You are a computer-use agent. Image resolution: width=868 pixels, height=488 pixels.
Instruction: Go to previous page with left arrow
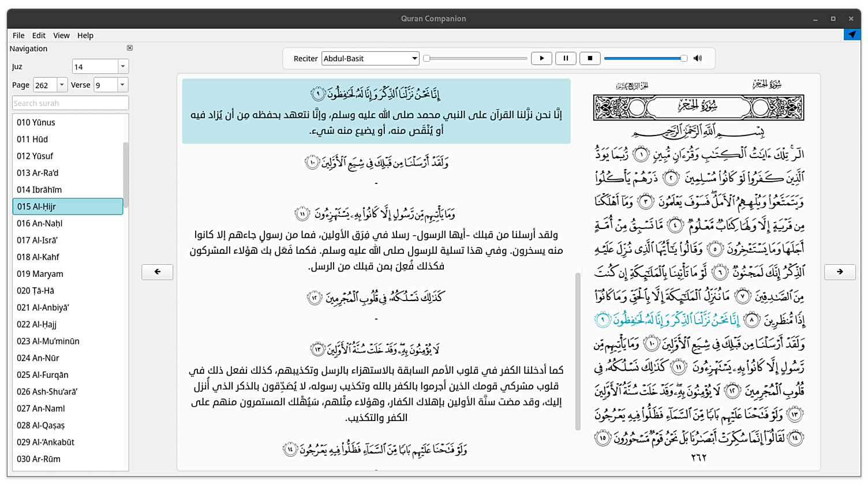[157, 272]
